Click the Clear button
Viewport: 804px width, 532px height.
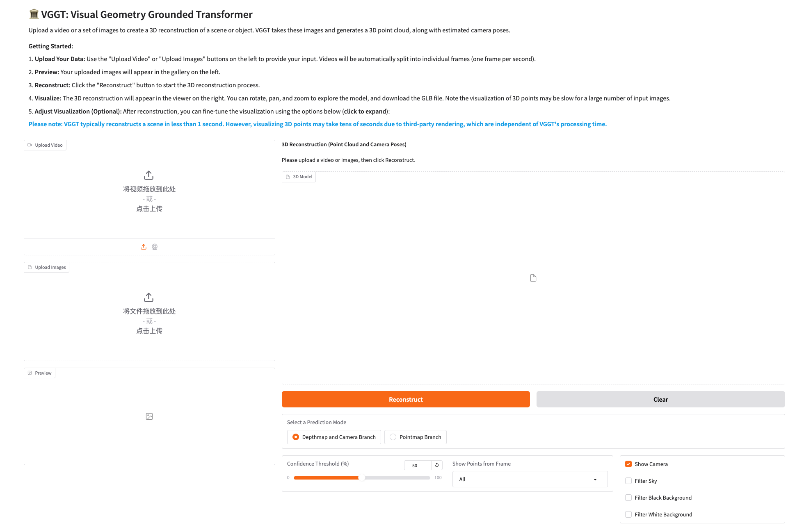(x=660, y=399)
